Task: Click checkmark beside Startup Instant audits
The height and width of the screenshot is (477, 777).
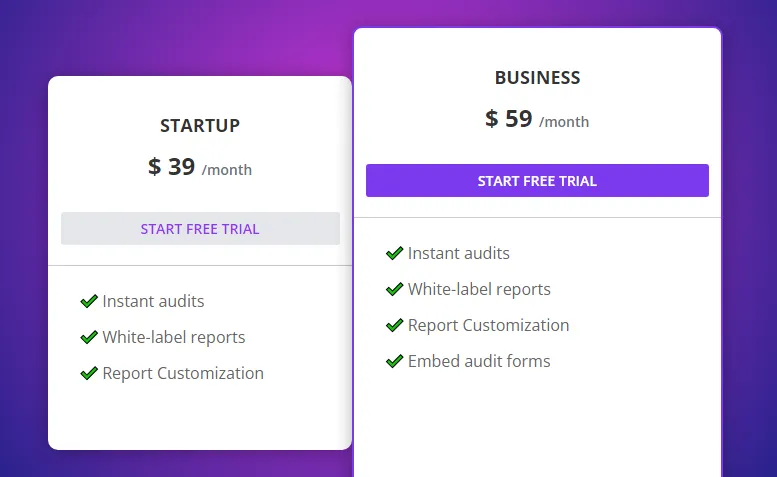Action: click(89, 301)
